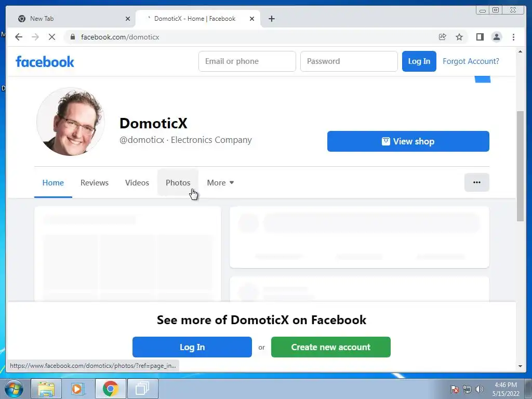Image resolution: width=532 pixels, height=399 pixels.
Task: Close the DomoticX Facebook tab
Action: [x=252, y=19]
